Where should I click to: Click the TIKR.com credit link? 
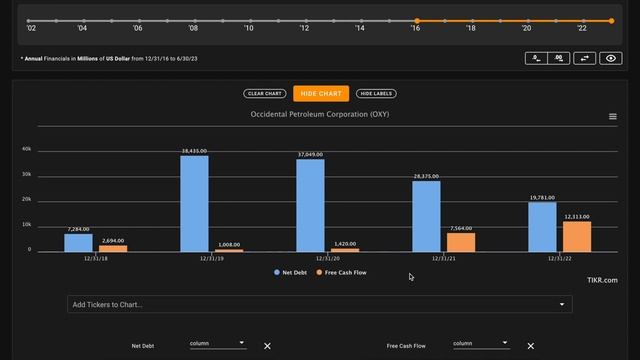tap(602, 280)
